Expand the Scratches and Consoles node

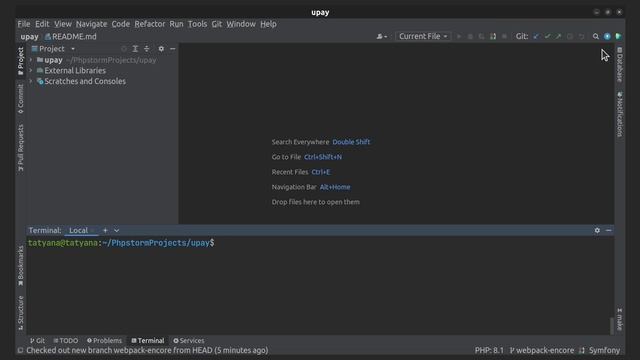click(31, 81)
